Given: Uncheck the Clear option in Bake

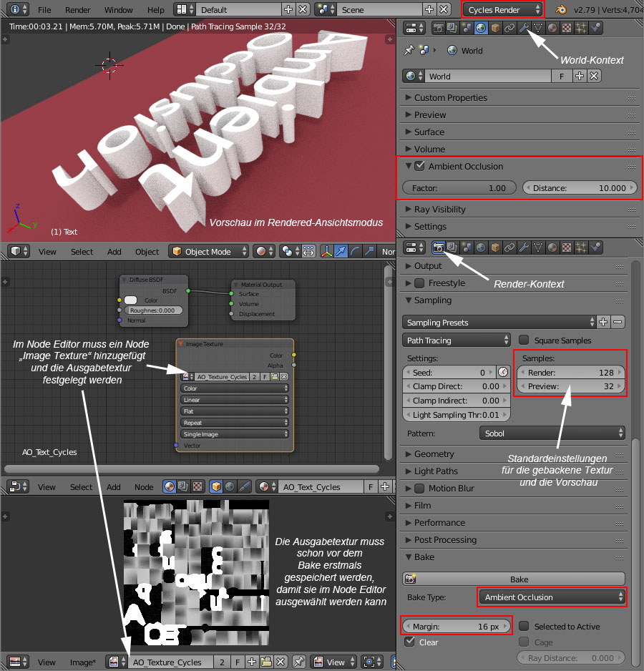Looking at the screenshot, I should (409, 642).
